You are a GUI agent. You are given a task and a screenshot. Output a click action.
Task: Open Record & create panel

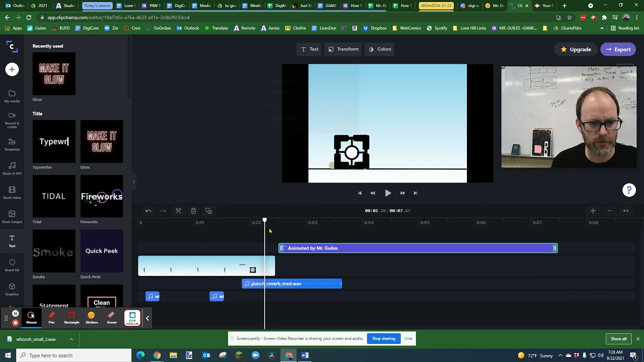(12, 121)
